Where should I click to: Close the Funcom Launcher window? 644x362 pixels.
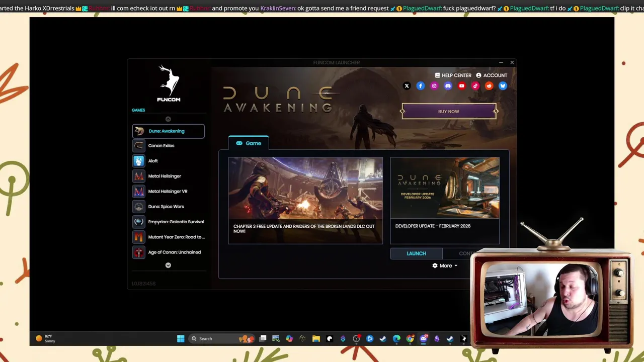(x=512, y=62)
